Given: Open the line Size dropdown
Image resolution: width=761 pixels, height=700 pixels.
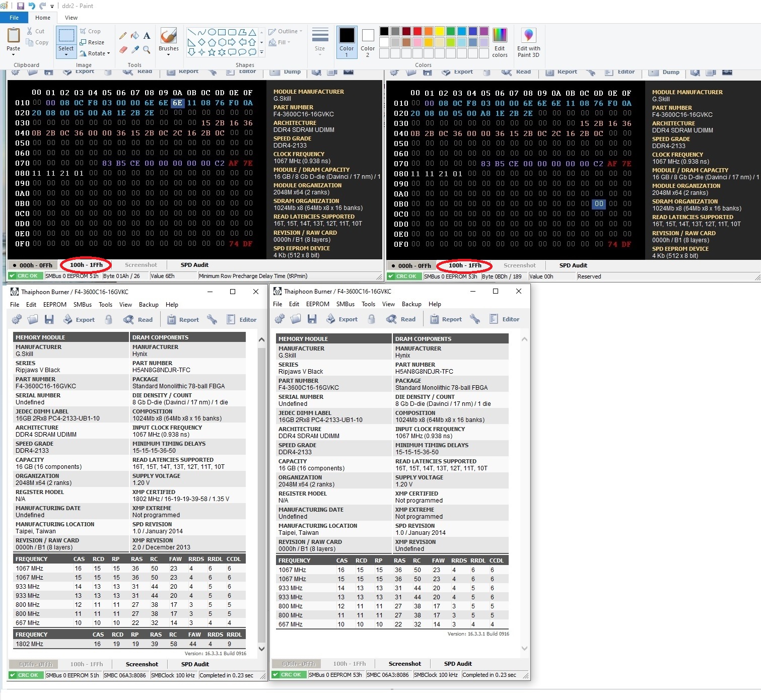Looking at the screenshot, I should click(320, 42).
